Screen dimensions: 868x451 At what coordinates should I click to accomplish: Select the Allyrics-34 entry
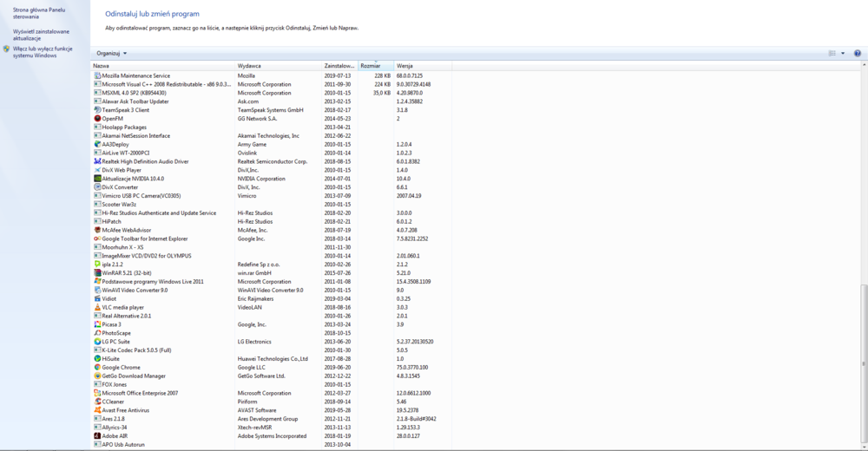click(271, 428)
